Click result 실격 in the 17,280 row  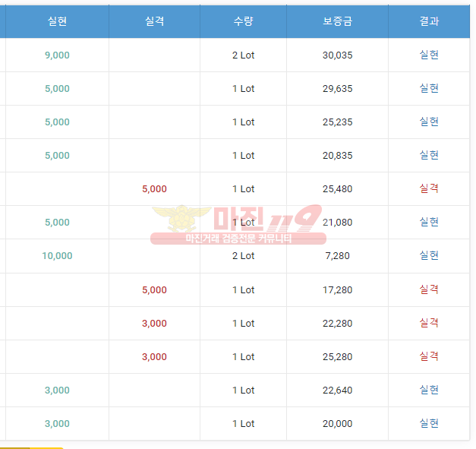coord(429,289)
